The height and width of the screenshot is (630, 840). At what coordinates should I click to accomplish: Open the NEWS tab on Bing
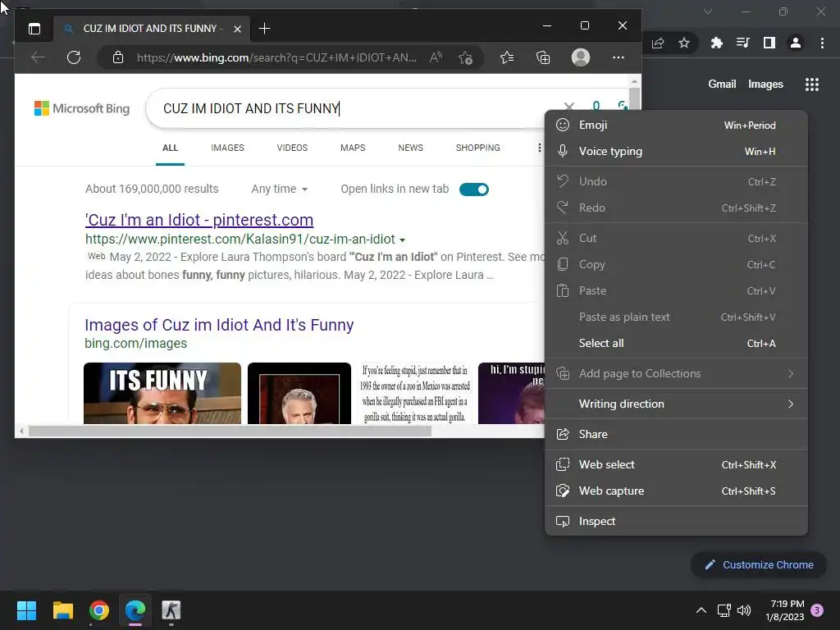tap(410, 148)
